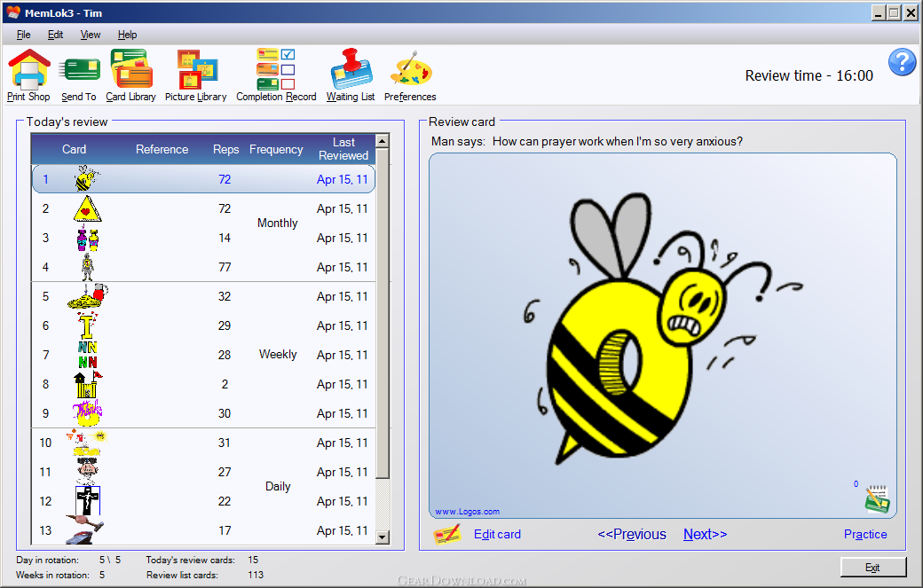Click the www.Logos.com link on card
Screen dimensions: 923x588
(468, 512)
